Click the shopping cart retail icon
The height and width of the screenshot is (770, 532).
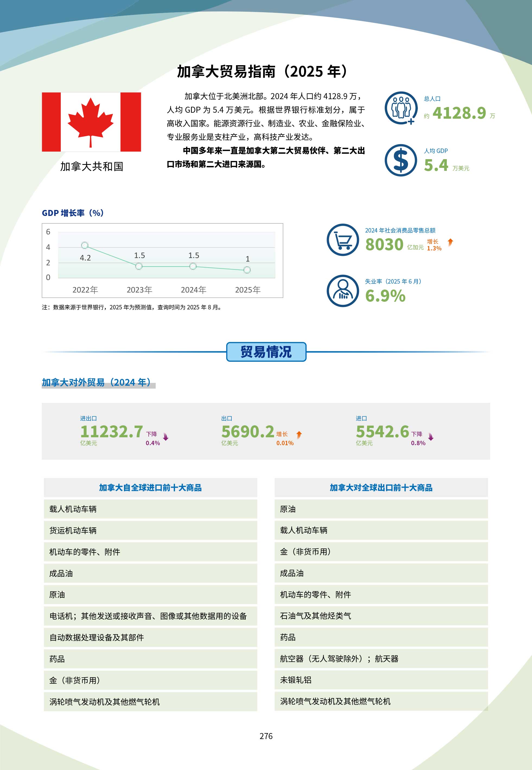343,240
